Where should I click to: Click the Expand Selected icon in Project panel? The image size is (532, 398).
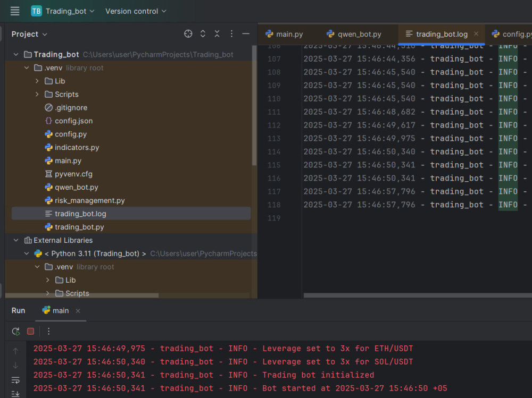(203, 34)
